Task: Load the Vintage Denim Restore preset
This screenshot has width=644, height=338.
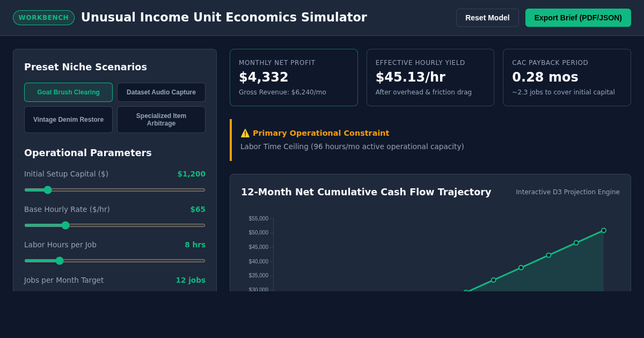Action: coord(68,120)
